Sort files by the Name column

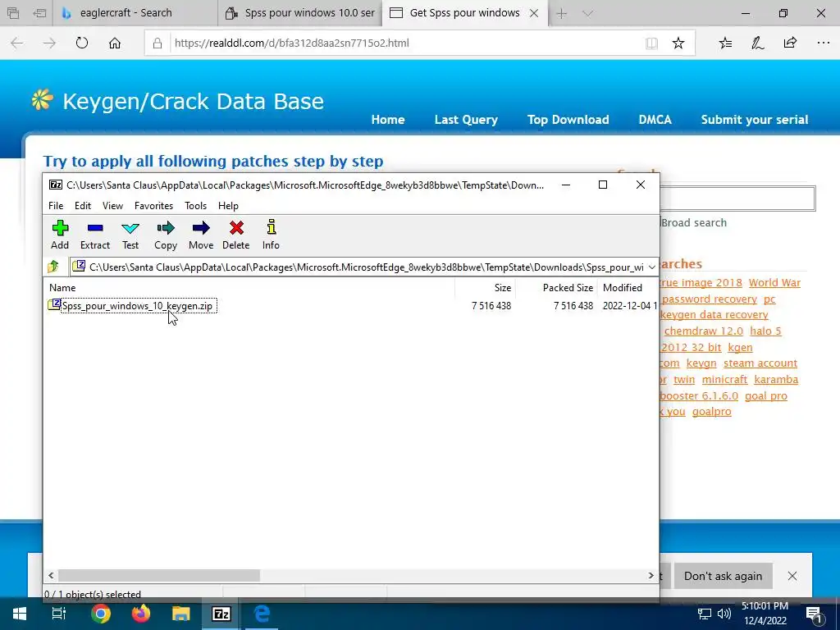(62, 288)
